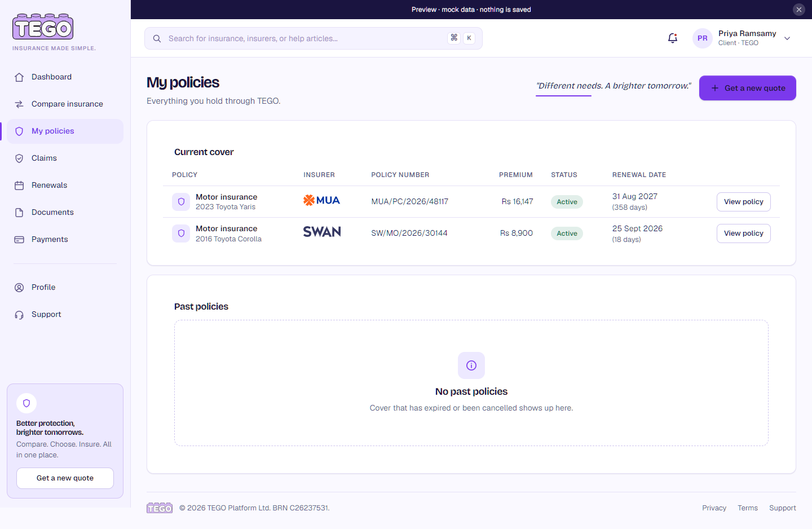The height and width of the screenshot is (529, 812).
Task: Click the PR user avatar
Action: pos(703,38)
